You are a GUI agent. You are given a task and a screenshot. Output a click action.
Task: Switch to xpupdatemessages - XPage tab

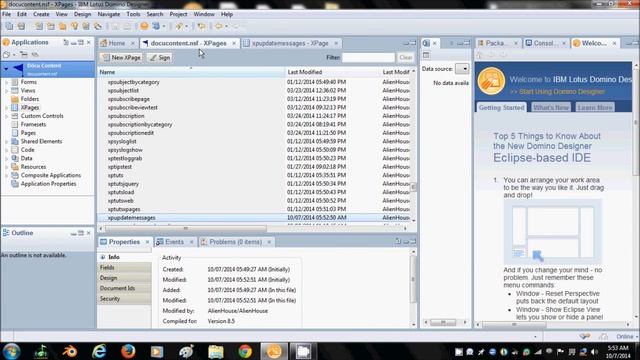click(x=290, y=43)
